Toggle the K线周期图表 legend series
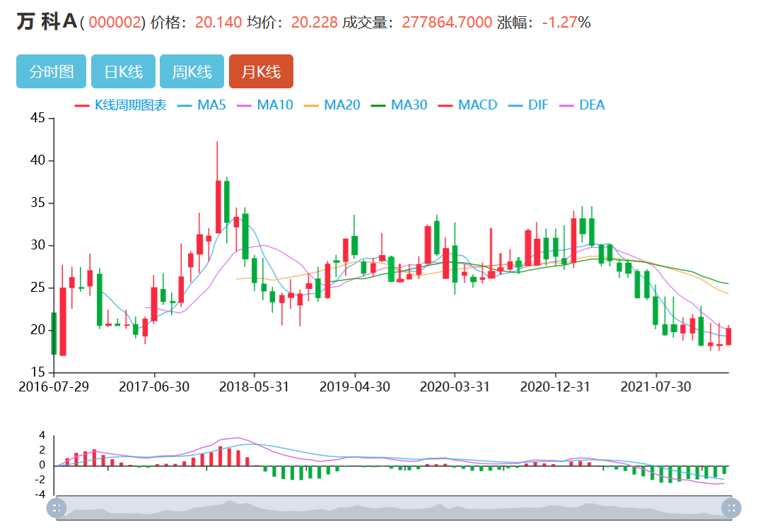The height and width of the screenshot is (532, 779). click(x=121, y=105)
